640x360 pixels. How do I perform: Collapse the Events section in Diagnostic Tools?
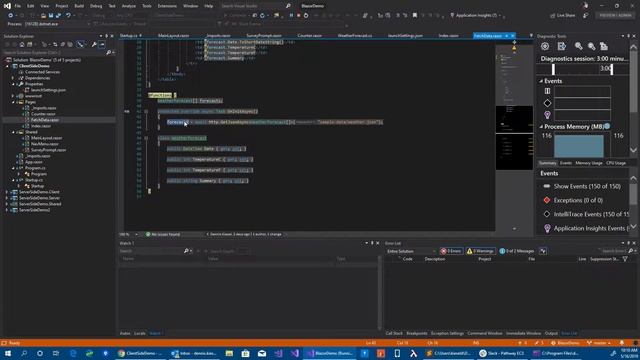click(x=541, y=81)
